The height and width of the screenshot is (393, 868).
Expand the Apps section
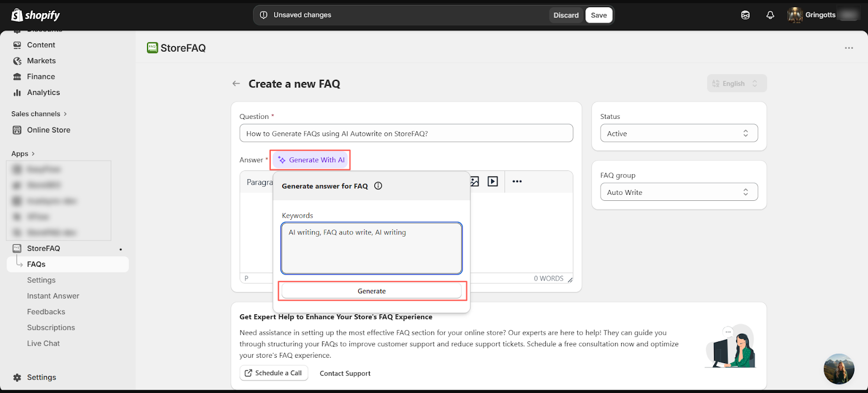pos(23,154)
